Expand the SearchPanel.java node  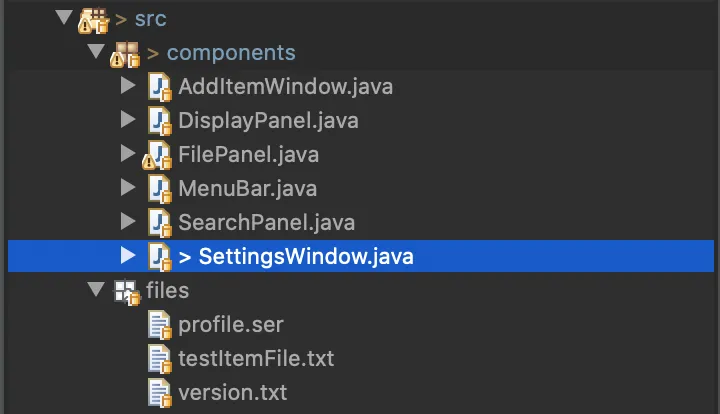click(127, 222)
